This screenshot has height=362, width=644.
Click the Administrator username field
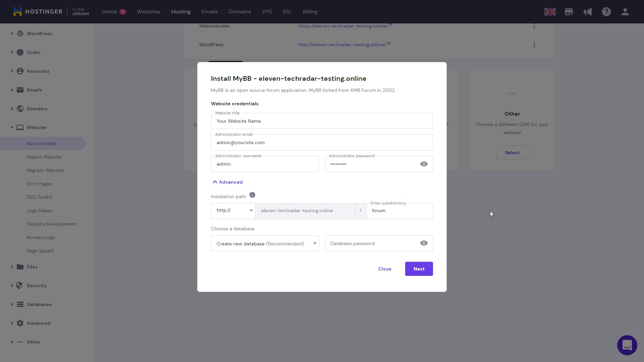coord(265,164)
